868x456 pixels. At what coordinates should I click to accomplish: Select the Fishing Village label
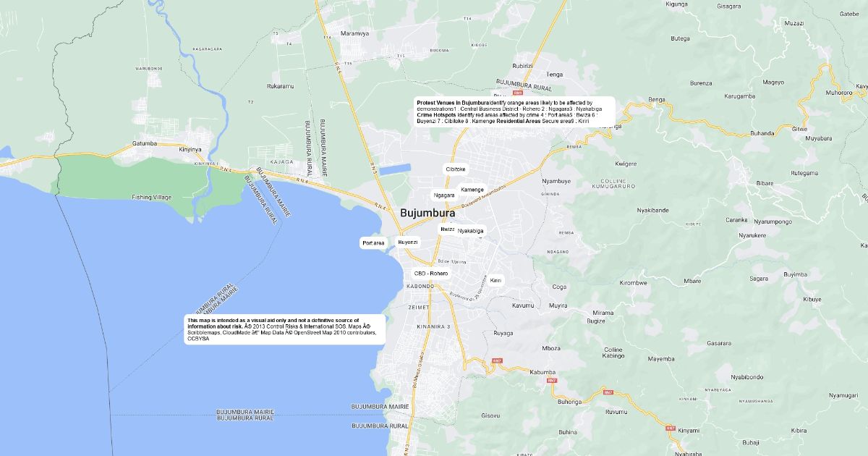(151, 197)
